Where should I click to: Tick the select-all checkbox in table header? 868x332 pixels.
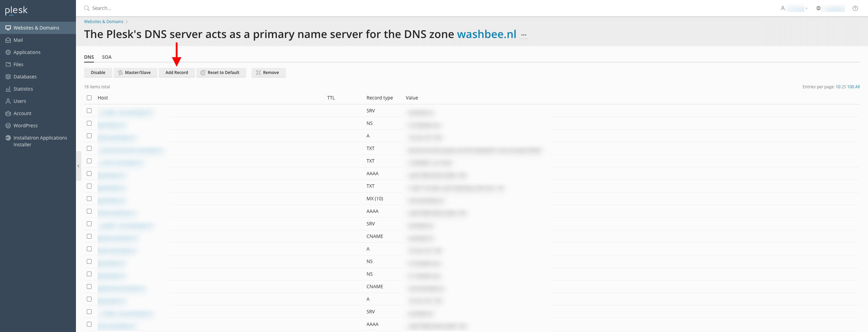[89, 98]
